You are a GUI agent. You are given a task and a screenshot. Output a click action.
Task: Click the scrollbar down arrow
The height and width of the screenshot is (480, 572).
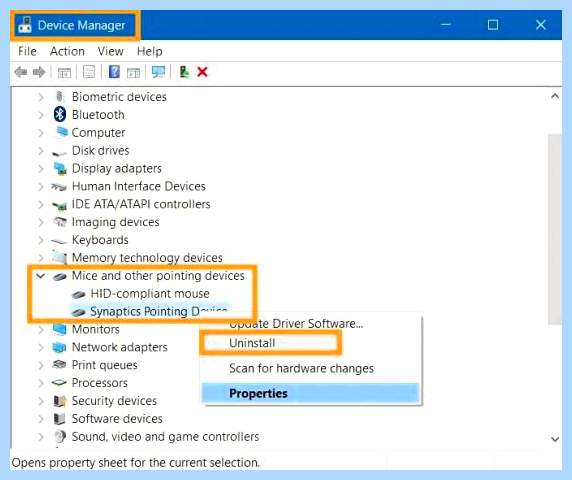tap(555, 439)
